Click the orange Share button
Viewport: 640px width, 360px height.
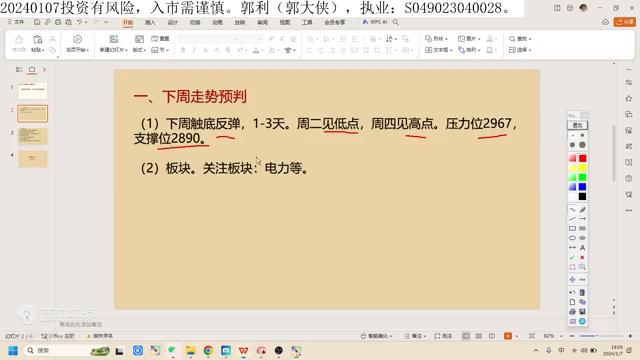[624, 22]
